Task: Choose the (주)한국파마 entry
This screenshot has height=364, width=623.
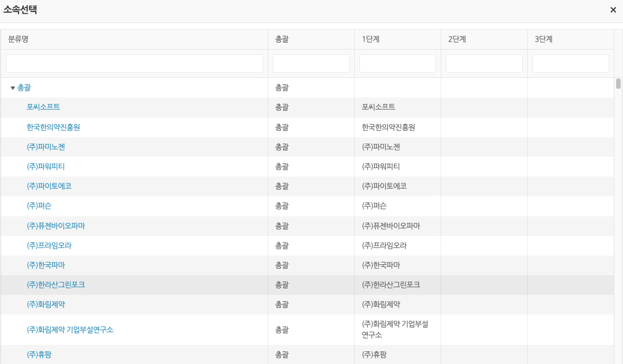Action: [x=46, y=265]
